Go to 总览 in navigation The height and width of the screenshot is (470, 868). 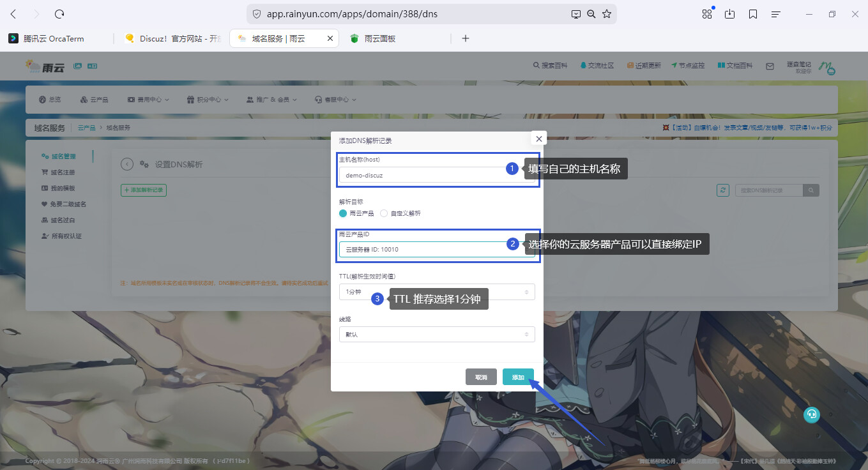click(x=50, y=100)
